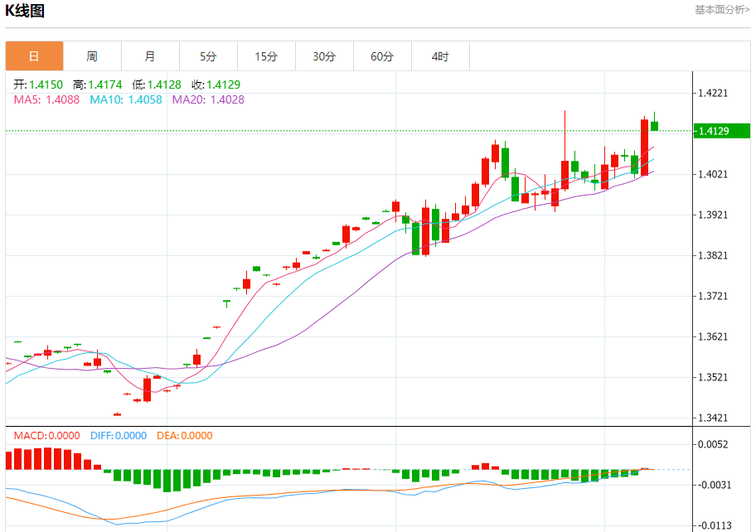Click the MACD:0.0000 indicator label

[46, 436]
